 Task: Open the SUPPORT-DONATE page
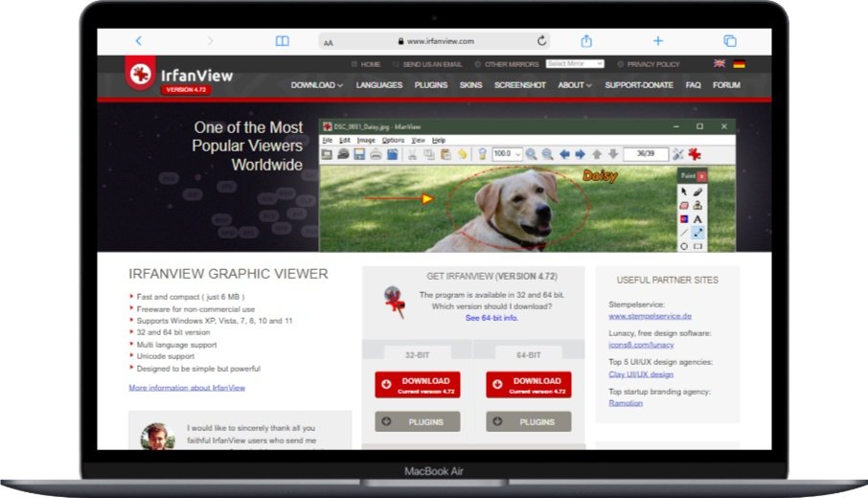coord(639,85)
